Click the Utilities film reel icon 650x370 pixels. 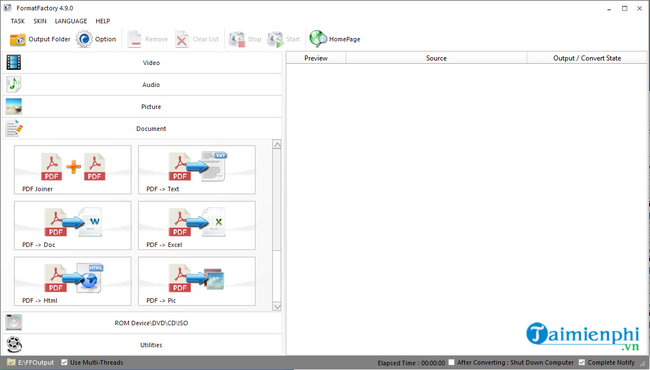14,344
